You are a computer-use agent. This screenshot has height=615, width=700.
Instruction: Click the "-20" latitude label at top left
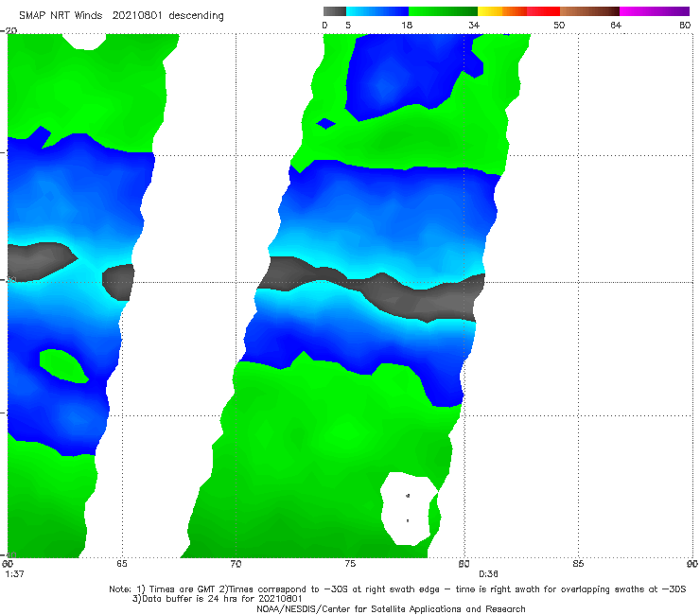click(9, 30)
